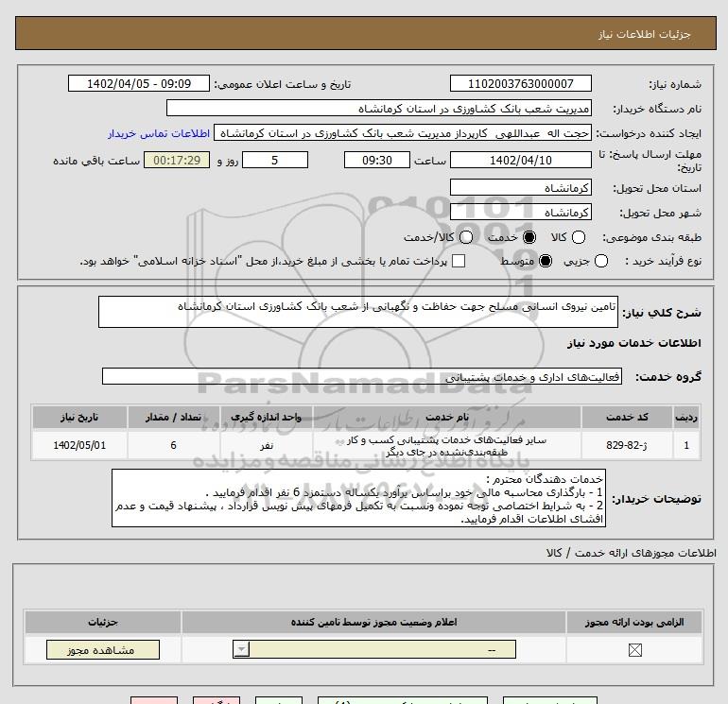Click the اعلام وضعیت مجوز header
Screen dimensions: 728x704
(x=373, y=622)
